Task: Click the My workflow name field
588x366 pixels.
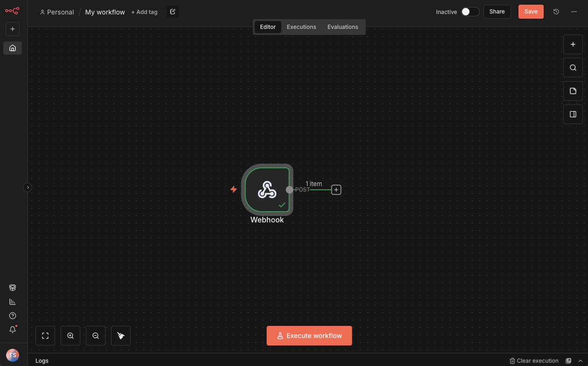Action: [x=105, y=12]
